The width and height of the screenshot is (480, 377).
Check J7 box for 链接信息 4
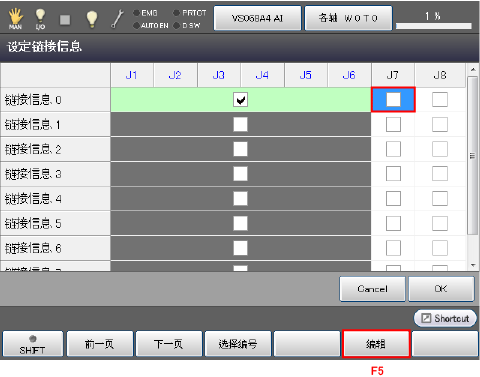click(393, 199)
